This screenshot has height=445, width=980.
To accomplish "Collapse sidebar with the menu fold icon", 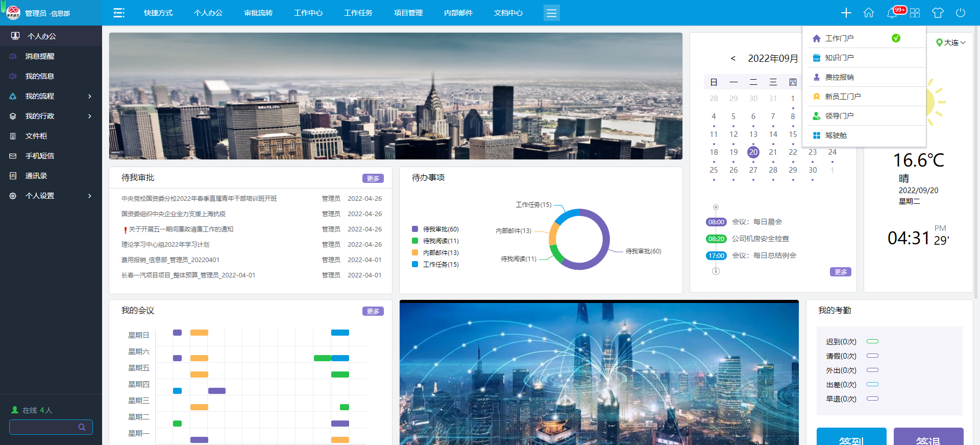I will (119, 13).
